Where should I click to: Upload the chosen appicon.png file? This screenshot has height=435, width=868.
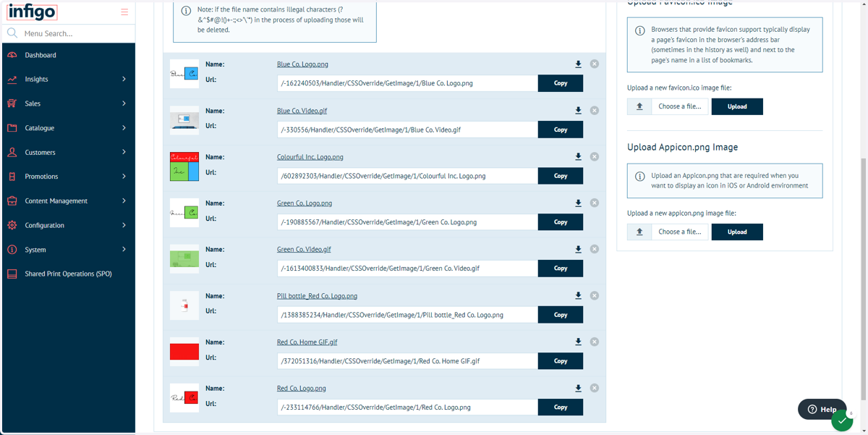coord(737,232)
